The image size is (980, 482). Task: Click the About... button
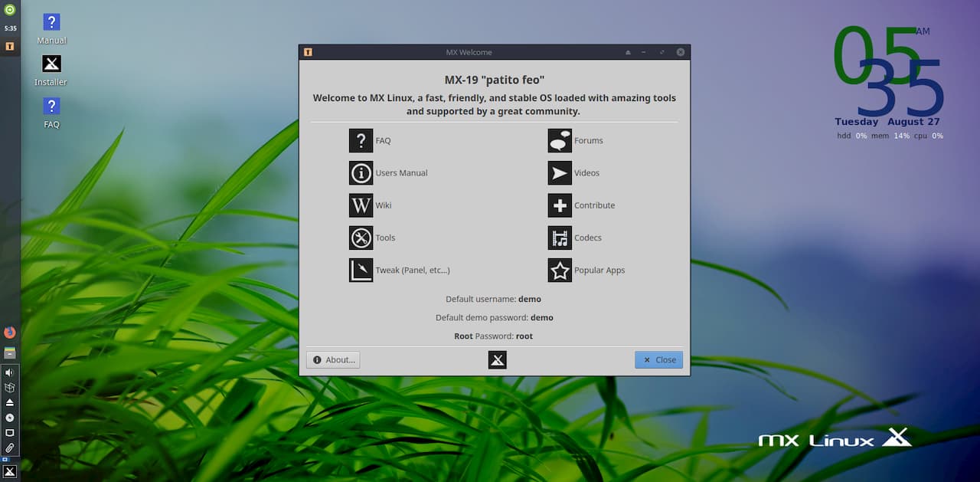[x=333, y=360]
